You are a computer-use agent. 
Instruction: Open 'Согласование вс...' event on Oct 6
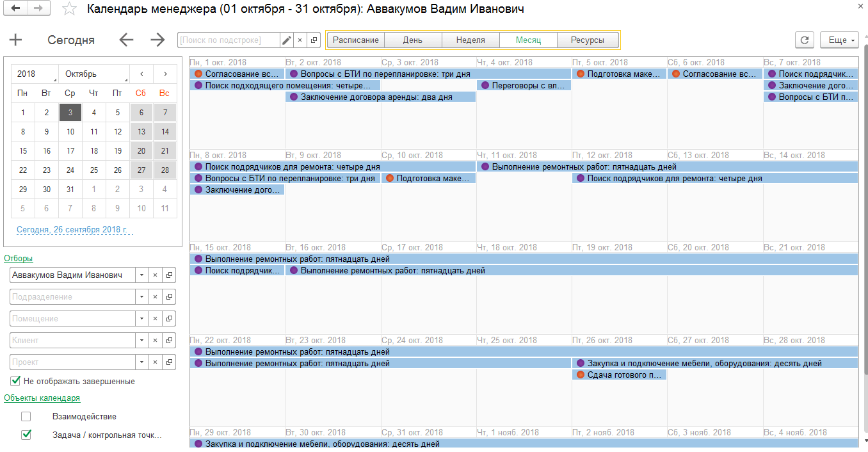coord(714,74)
